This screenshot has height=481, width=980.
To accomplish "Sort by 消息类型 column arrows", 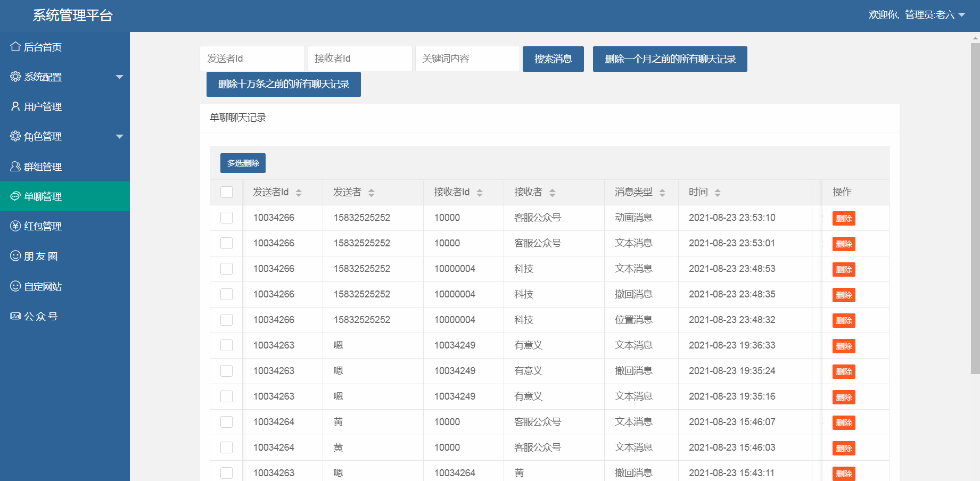I will pos(662,193).
